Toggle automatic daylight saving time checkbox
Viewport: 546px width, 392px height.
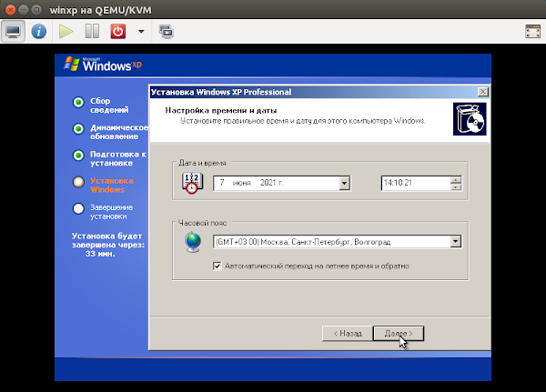click(x=217, y=266)
